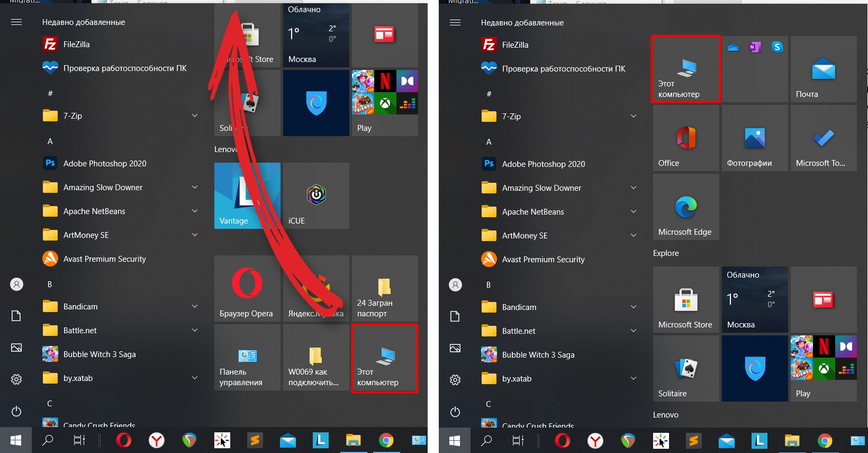Open Google Chrome from the right taskbar
Screen dimensions: 868x453
[x=825, y=440]
